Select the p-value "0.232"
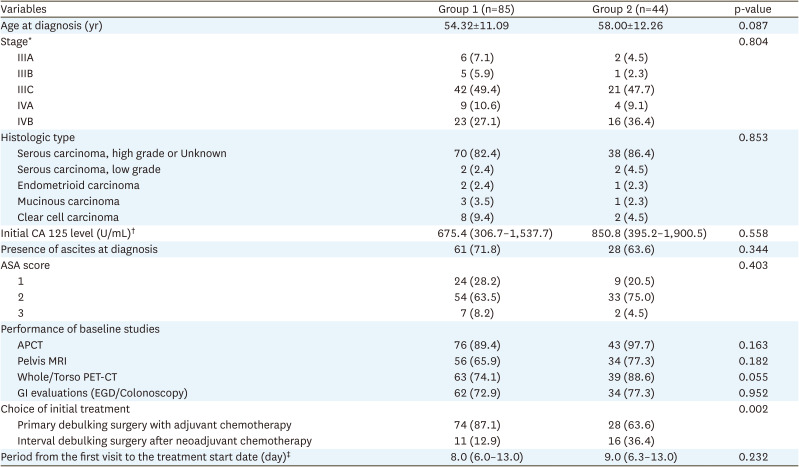Viewport: 799px width, 467px height. 753,457
